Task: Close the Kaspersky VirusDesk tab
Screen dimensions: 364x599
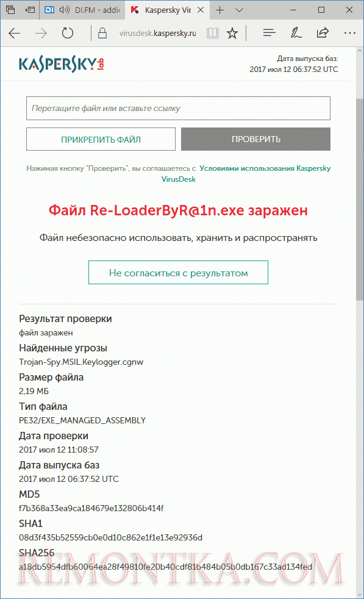Action: tap(201, 10)
